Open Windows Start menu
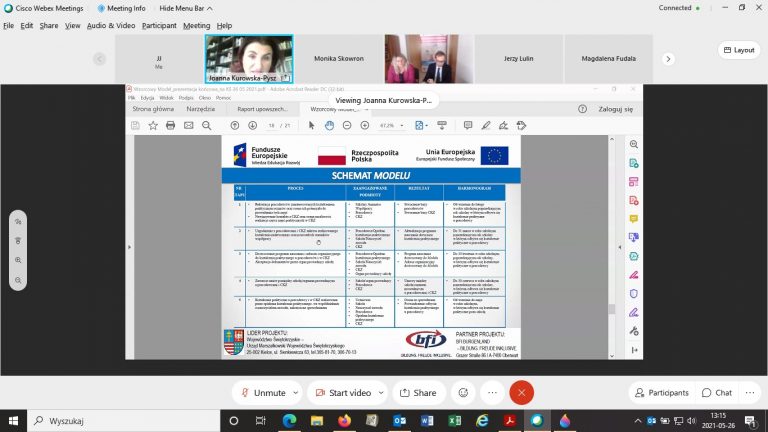The width and height of the screenshot is (768, 432). pyautogui.click(x=13, y=421)
